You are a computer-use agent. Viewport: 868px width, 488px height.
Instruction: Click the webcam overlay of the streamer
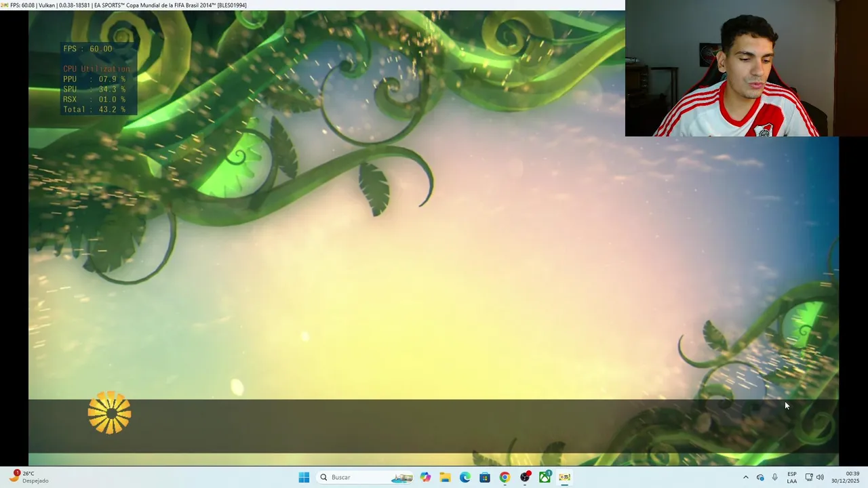point(747,68)
